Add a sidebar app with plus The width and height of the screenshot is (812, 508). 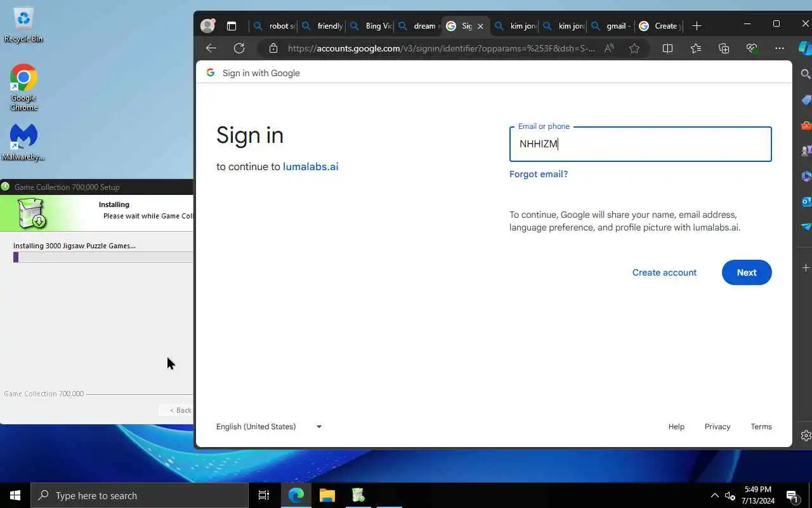(806, 268)
